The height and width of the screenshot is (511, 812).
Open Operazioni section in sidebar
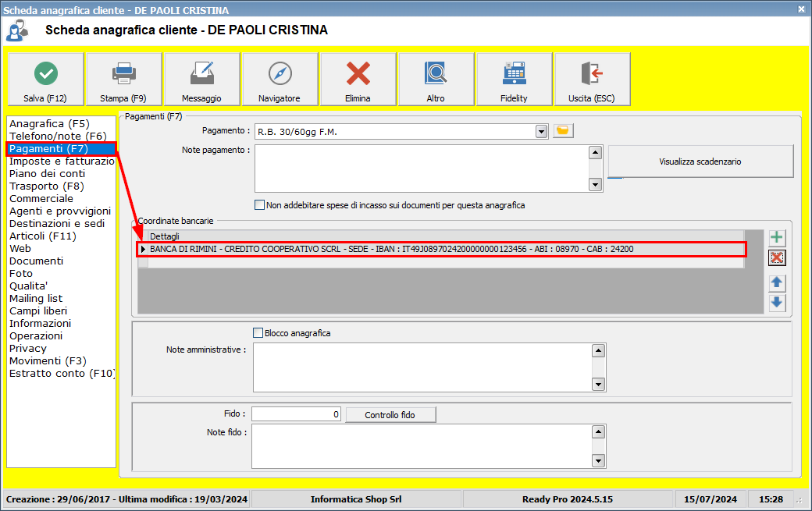[x=36, y=335]
